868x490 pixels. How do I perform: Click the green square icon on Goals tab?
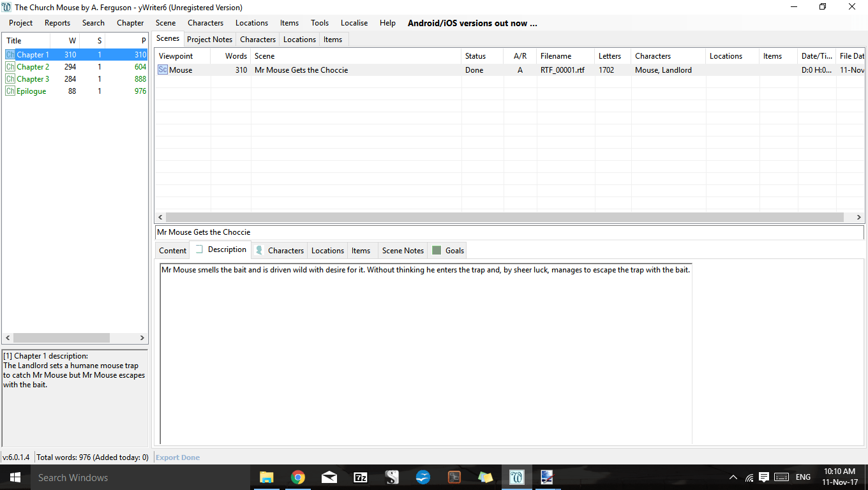[x=437, y=251]
